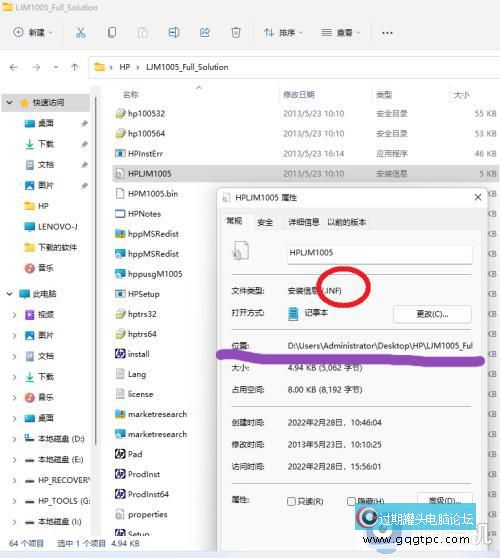Switch to 安全 tab in properties dialog
Screen dimensions: 500x558
(x=265, y=222)
